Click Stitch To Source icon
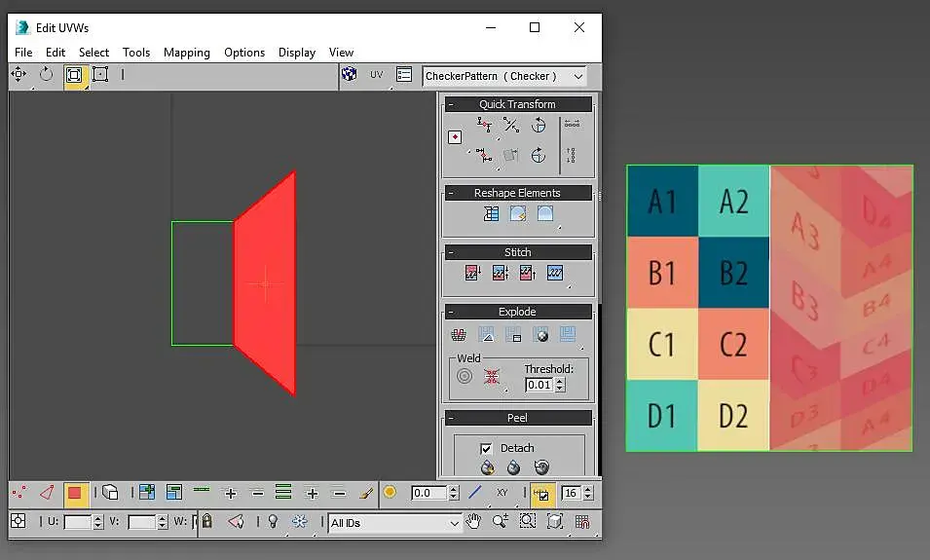Image resolution: width=930 pixels, height=560 pixels. [x=527, y=273]
